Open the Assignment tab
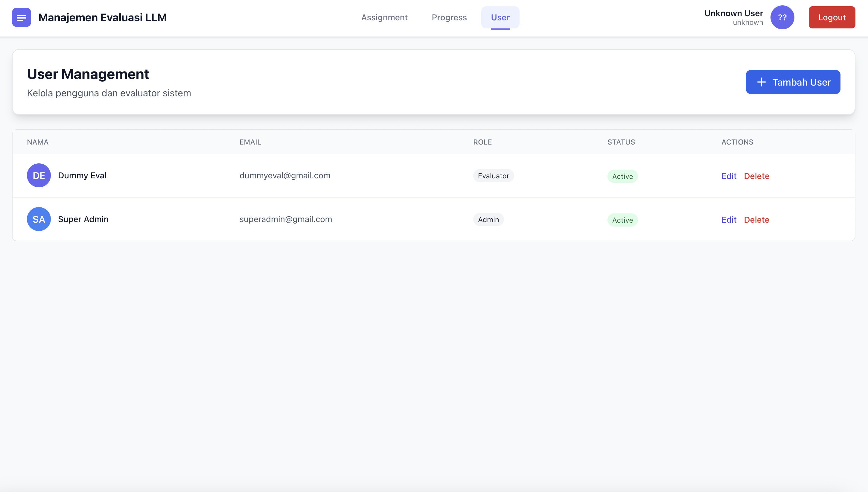Image resolution: width=868 pixels, height=492 pixels. click(x=384, y=17)
